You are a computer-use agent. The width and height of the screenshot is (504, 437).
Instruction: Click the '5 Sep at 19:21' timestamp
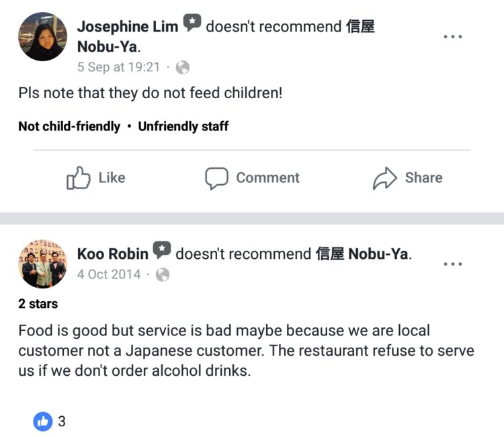(x=119, y=67)
